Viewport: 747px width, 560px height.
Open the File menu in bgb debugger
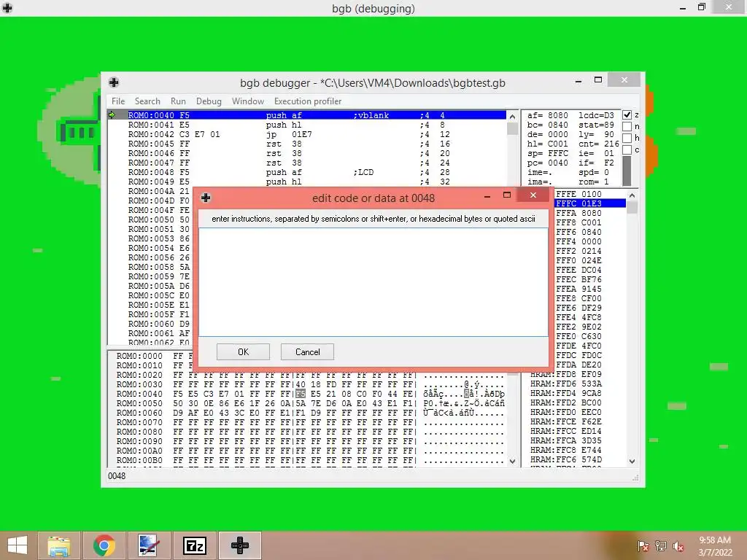coord(117,101)
